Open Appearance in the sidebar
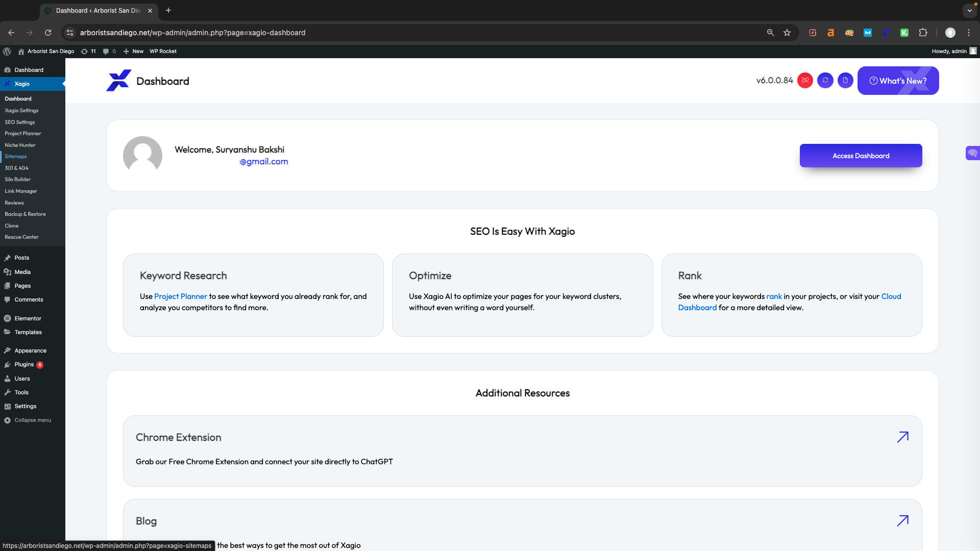Viewport: 980px width, 551px height. [33, 350]
